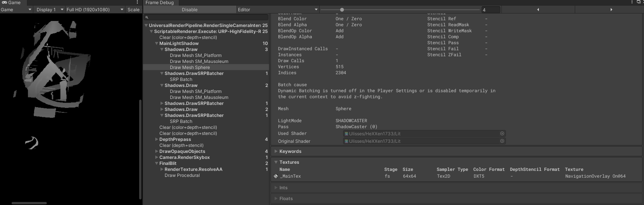Open the Frame Debug window's more options menu
This screenshot has width=644, height=205.
tap(632, 2)
